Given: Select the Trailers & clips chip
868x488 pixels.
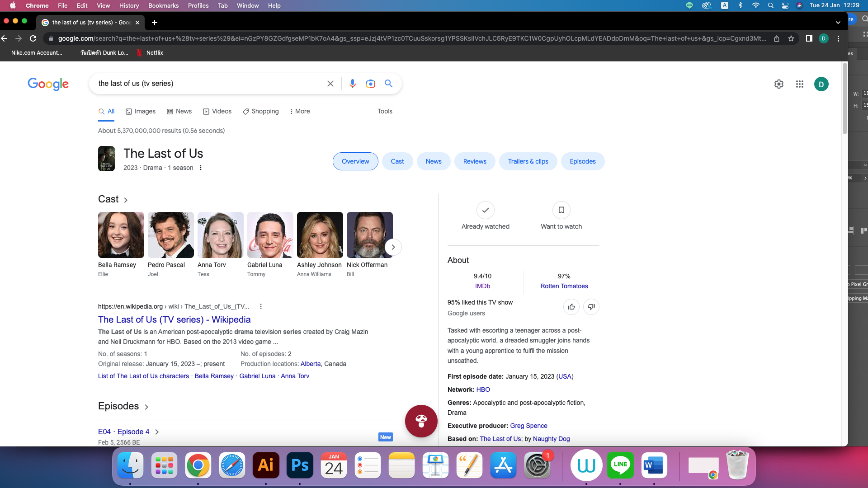Looking at the screenshot, I should 528,161.
